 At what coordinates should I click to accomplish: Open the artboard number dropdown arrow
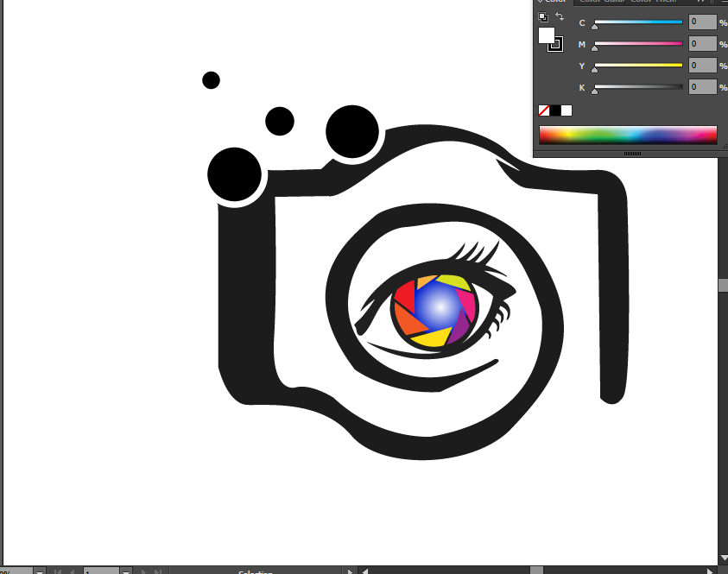[126, 571]
